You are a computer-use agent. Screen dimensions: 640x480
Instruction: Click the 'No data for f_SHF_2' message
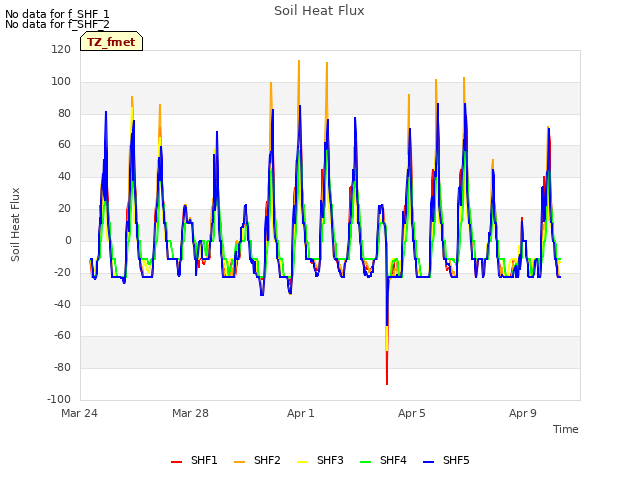(57, 24)
